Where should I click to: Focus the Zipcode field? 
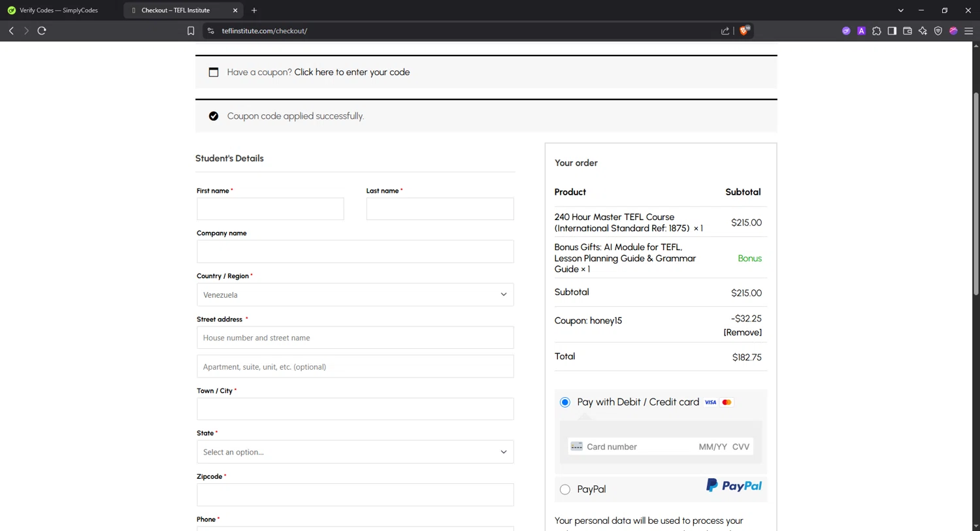click(x=355, y=495)
